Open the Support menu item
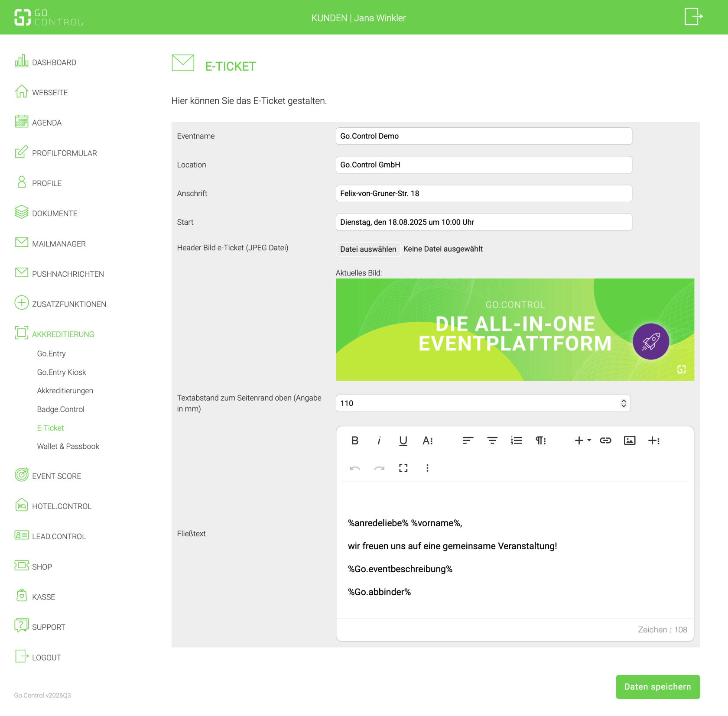Image resolution: width=728 pixels, height=716 pixels. (49, 627)
